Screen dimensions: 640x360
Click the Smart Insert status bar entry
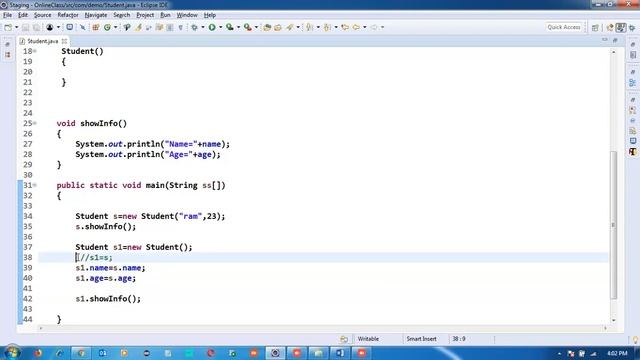pyautogui.click(x=421, y=339)
